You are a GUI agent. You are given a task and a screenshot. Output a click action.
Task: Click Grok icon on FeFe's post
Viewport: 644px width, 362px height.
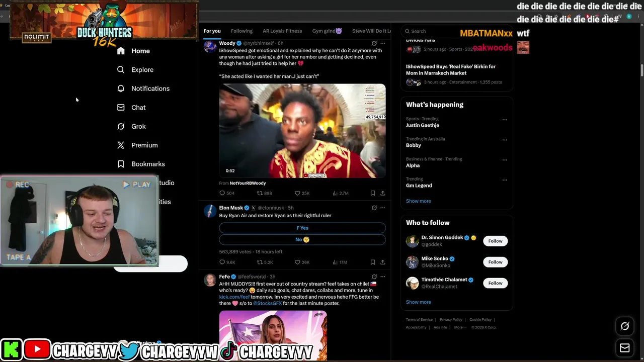click(374, 277)
